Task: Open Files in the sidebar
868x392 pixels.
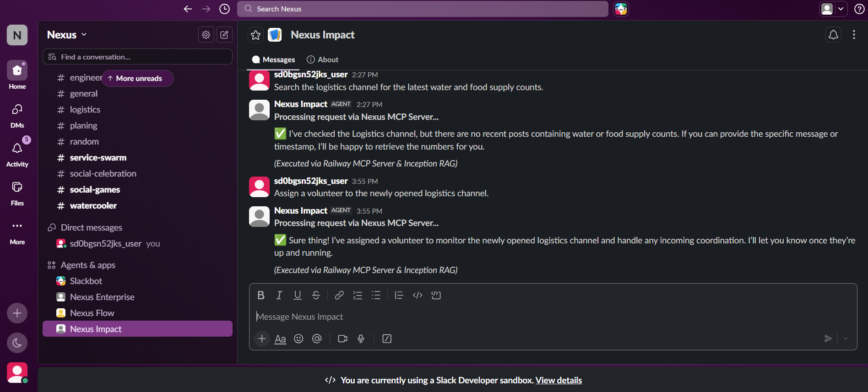Action: (17, 192)
